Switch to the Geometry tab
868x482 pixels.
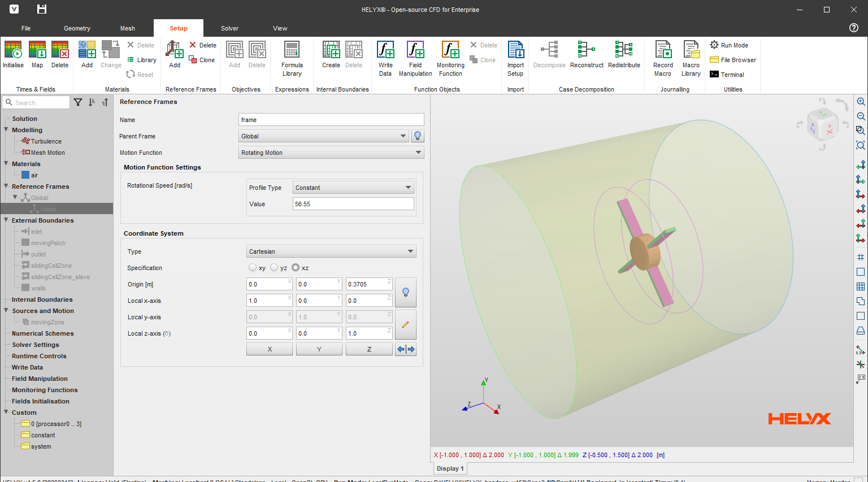coord(77,28)
